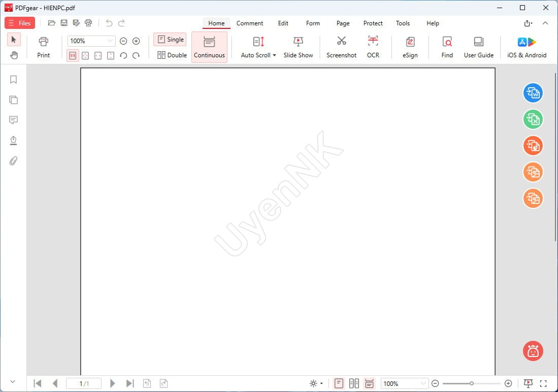Undo last action arrow icon

click(109, 23)
